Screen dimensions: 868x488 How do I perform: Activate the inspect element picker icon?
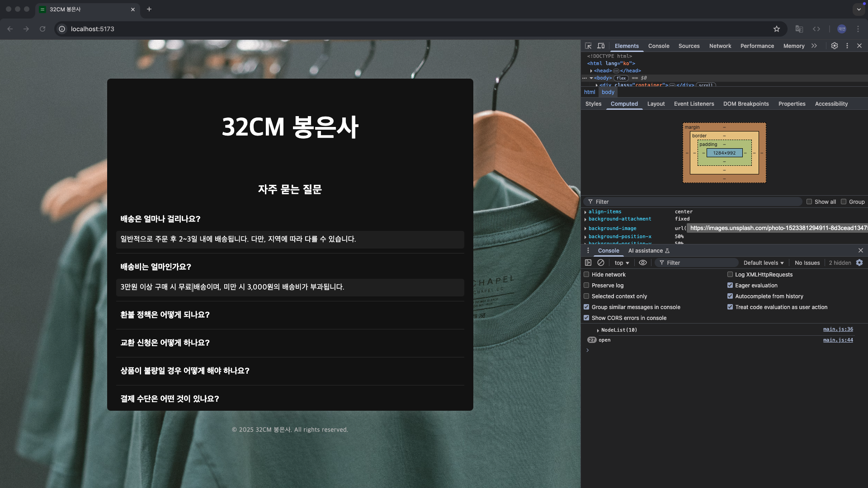(x=588, y=46)
